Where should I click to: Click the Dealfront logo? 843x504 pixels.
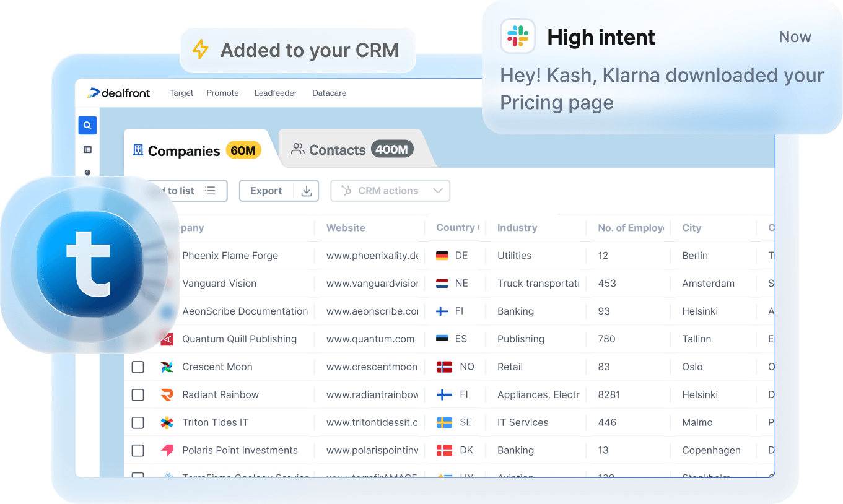pos(119,93)
